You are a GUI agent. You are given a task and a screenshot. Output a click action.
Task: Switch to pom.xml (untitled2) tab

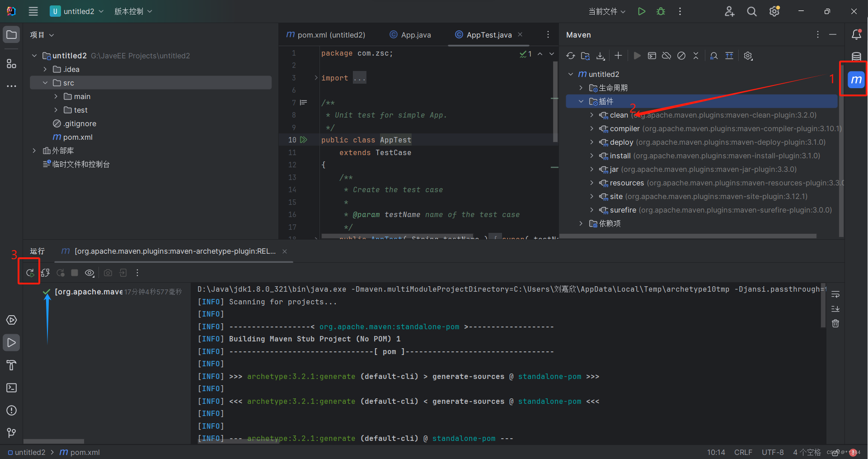326,35
